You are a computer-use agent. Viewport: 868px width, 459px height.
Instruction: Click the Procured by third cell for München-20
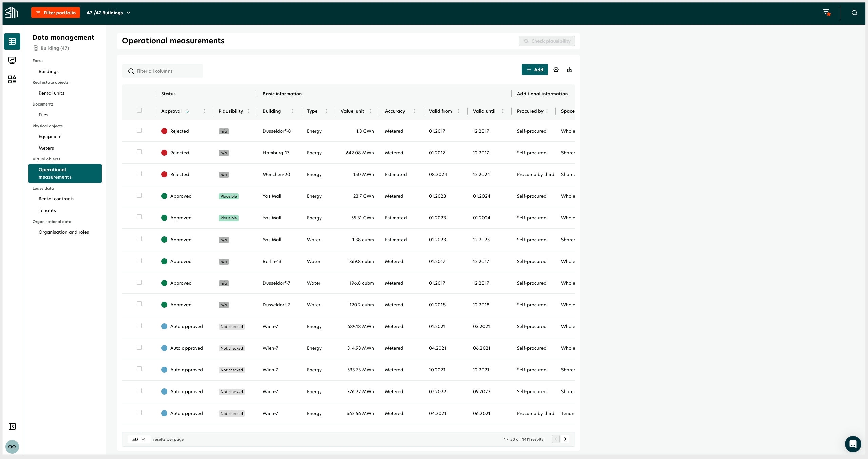(536, 174)
